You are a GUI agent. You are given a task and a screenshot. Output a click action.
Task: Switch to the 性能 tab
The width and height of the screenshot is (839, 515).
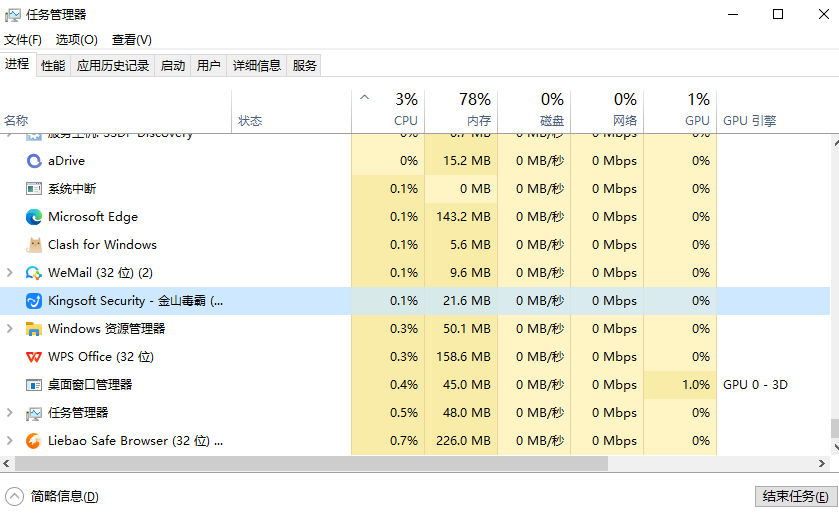pyautogui.click(x=53, y=66)
